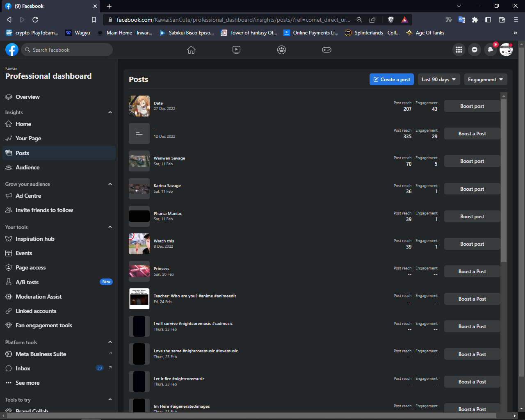The width and height of the screenshot is (525, 420).
Task: Open the Brave Shields lion icon
Action: [391, 20]
